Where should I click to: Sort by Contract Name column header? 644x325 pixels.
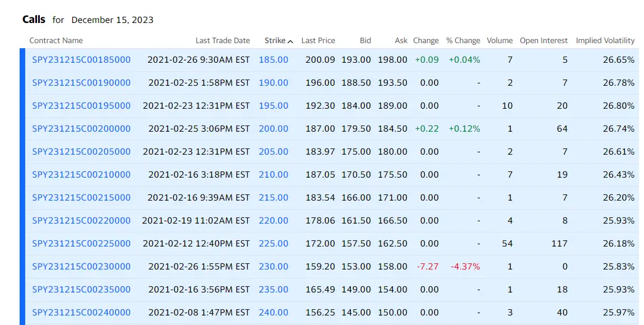click(x=56, y=40)
